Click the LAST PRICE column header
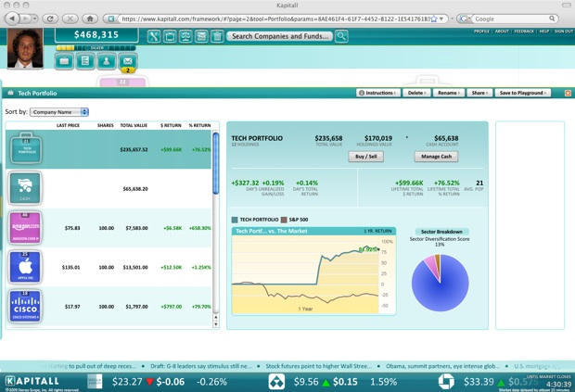 pyautogui.click(x=68, y=125)
